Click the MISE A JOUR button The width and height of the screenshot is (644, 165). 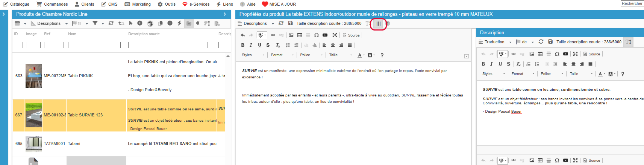(x=279, y=4)
